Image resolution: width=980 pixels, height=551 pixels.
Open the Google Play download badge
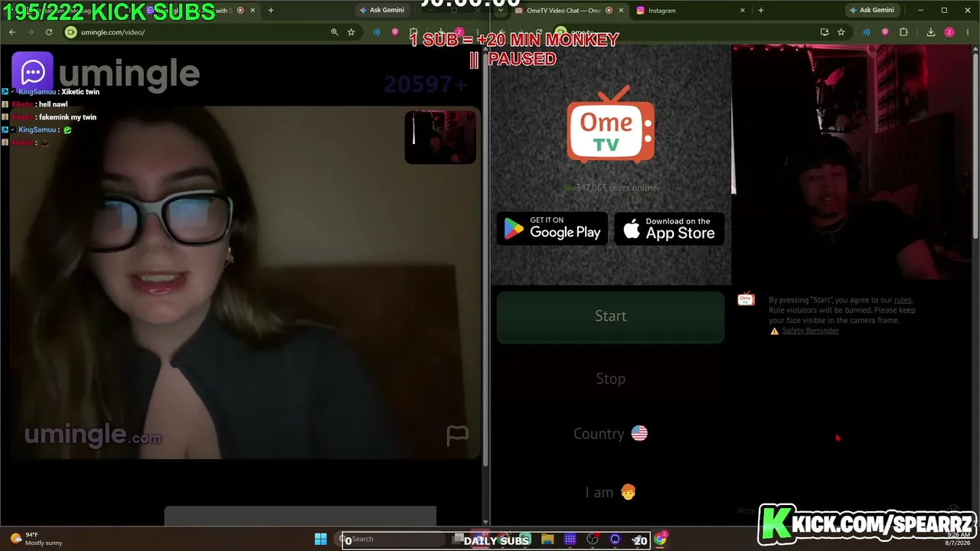pos(553,229)
